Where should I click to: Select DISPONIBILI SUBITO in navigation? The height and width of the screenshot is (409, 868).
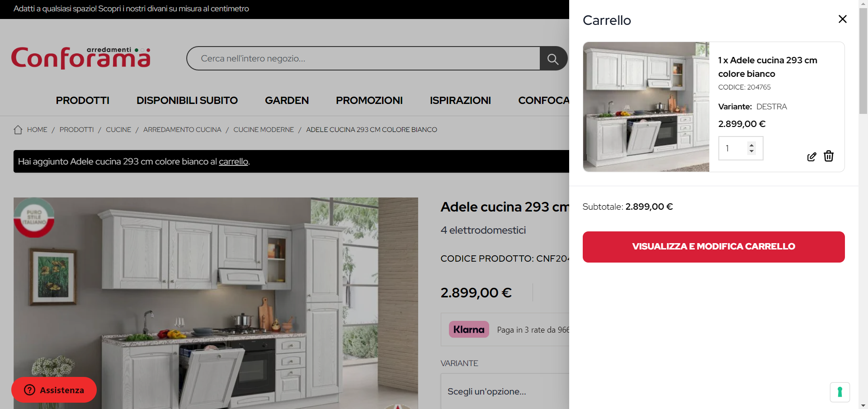tap(187, 100)
